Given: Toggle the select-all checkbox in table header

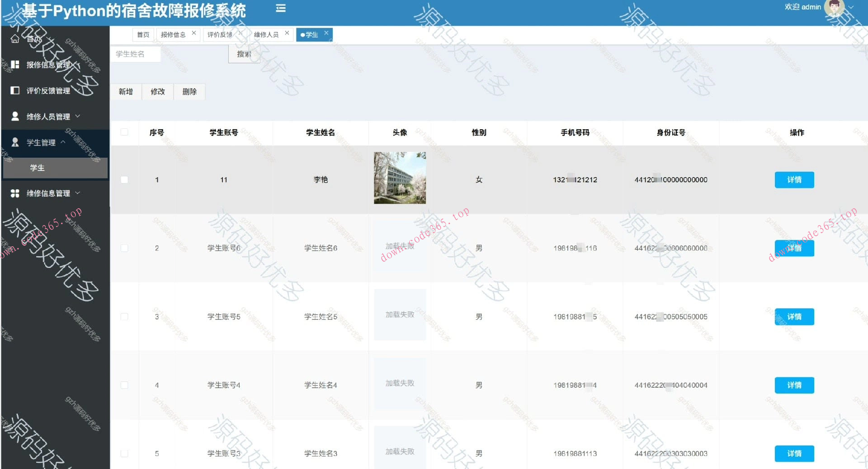Looking at the screenshot, I should pos(124,132).
